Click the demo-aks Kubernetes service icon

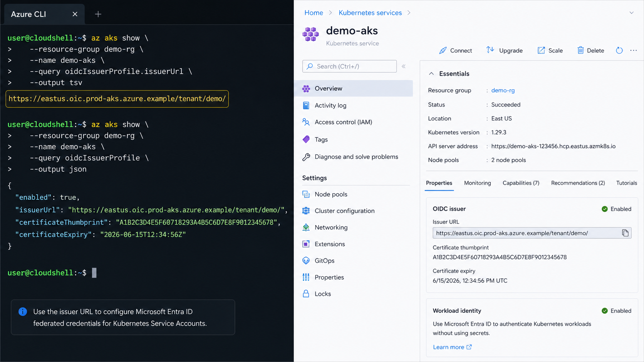click(x=310, y=34)
